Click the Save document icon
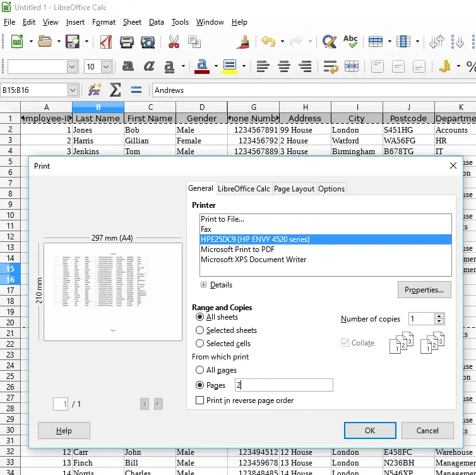This screenshot has height=475, width=476. (x=72, y=41)
